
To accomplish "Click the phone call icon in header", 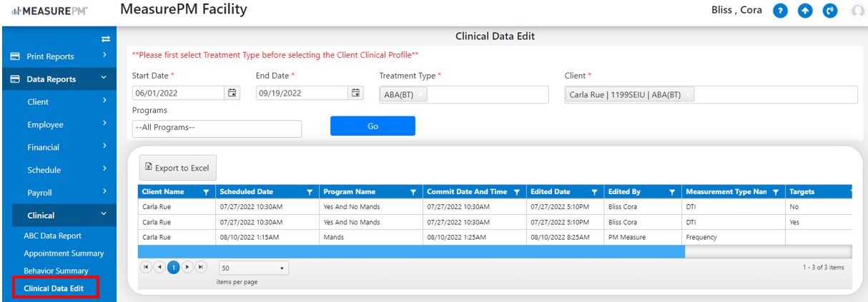I will [x=830, y=11].
